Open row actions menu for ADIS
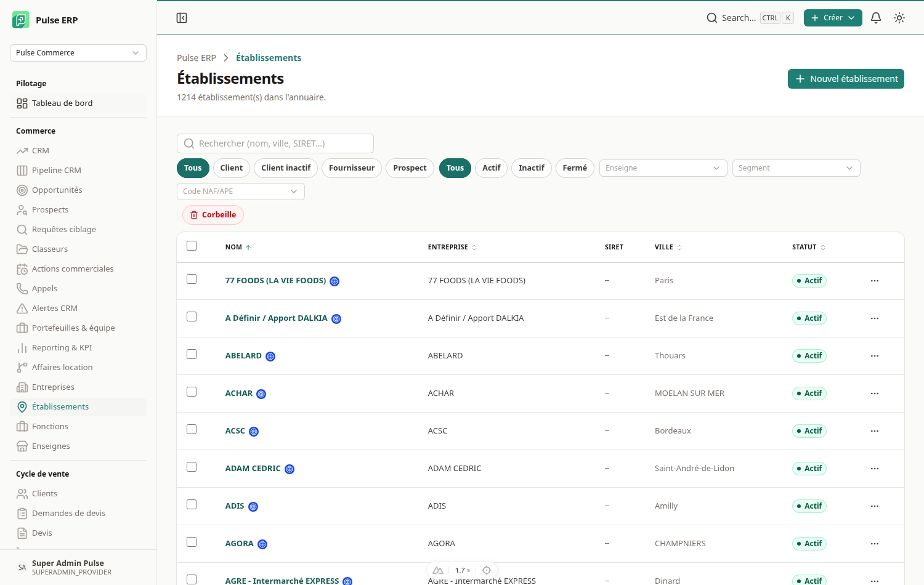 875,506
